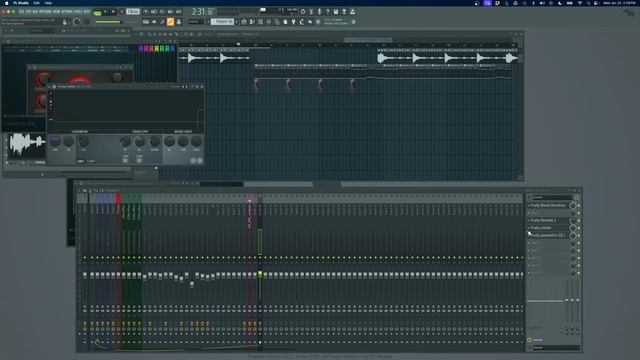640x360 pixels.
Task: Click the 2:31 song time display
Action: click(x=198, y=12)
